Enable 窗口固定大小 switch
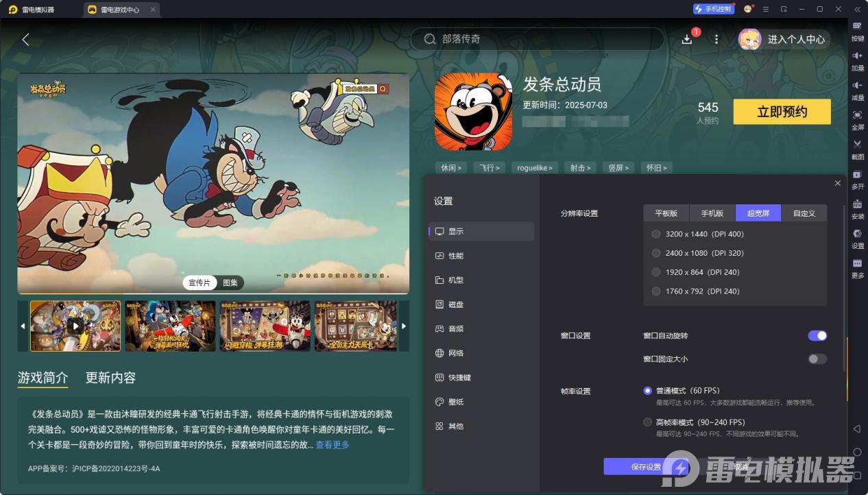The height and width of the screenshot is (495, 868). tap(817, 359)
